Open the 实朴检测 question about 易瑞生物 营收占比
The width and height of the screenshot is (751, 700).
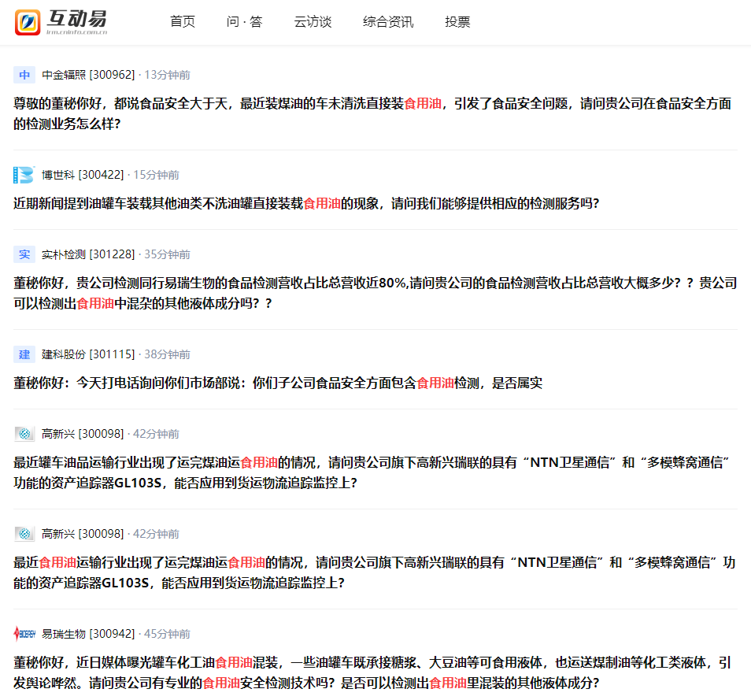coord(375,293)
